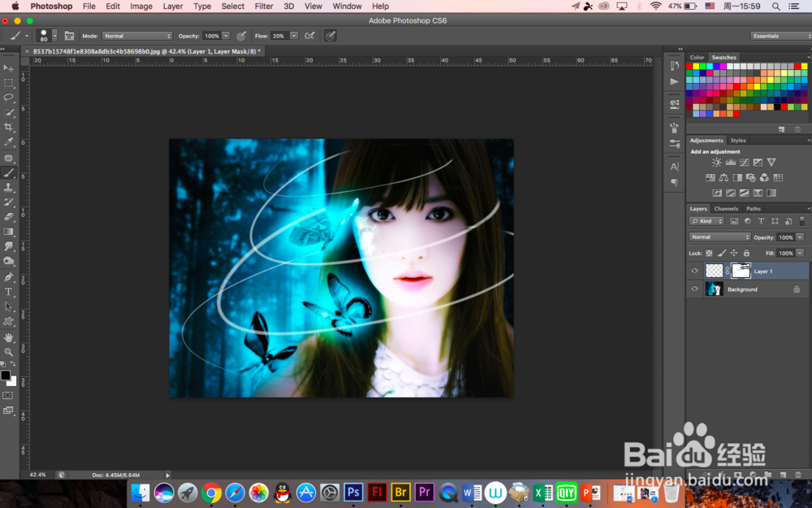Hide Layer 1 visibility eye
The image size is (812, 508).
(x=694, y=271)
